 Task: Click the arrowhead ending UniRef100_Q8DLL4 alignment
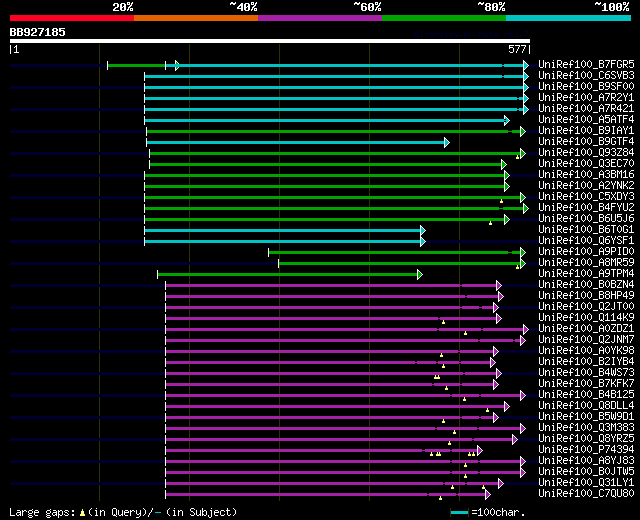[x=507, y=407]
